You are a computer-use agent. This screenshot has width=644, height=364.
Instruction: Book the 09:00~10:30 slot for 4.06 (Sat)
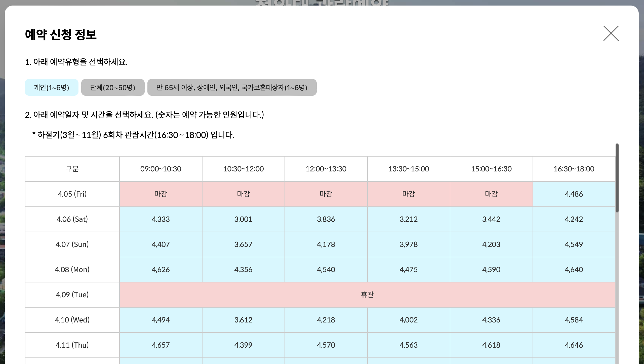click(161, 219)
